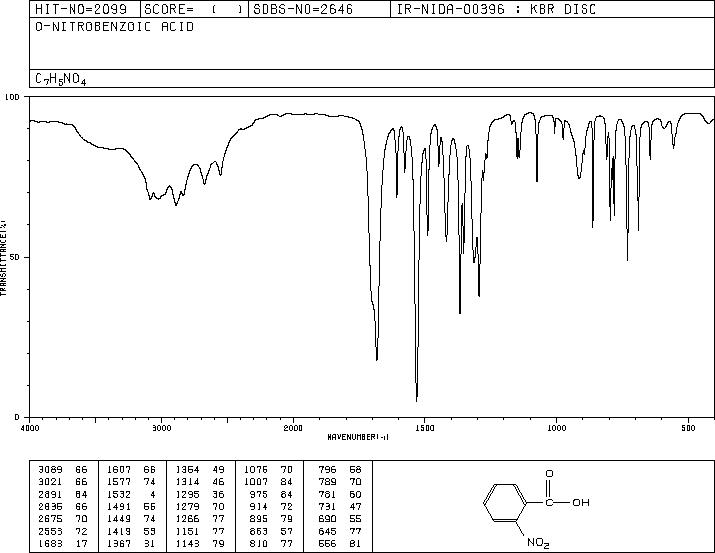Select peak value 810 in the table

coord(259,544)
